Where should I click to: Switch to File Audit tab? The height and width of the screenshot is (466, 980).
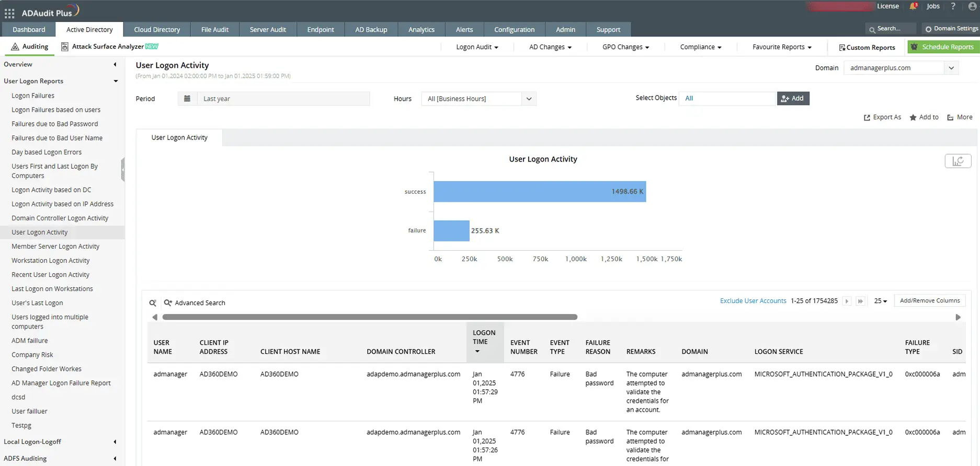pyautogui.click(x=215, y=29)
